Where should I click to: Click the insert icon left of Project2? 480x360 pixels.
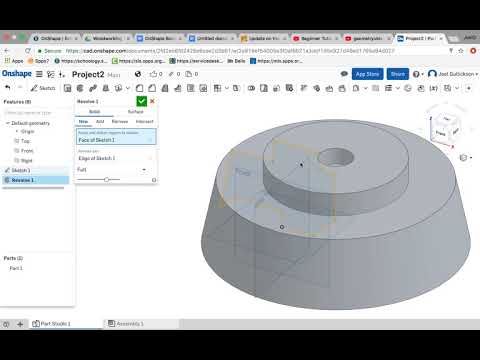pos(62,74)
